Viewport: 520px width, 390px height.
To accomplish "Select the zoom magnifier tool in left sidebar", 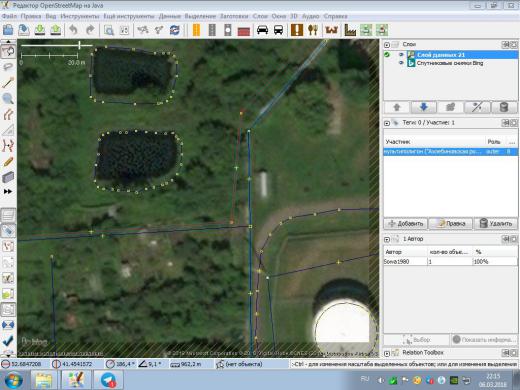I will (x=8, y=98).
